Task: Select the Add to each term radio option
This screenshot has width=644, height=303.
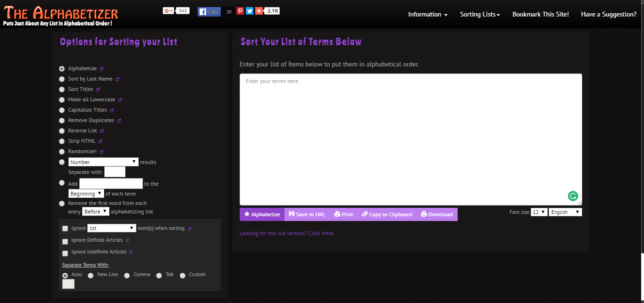Action: 62,183
